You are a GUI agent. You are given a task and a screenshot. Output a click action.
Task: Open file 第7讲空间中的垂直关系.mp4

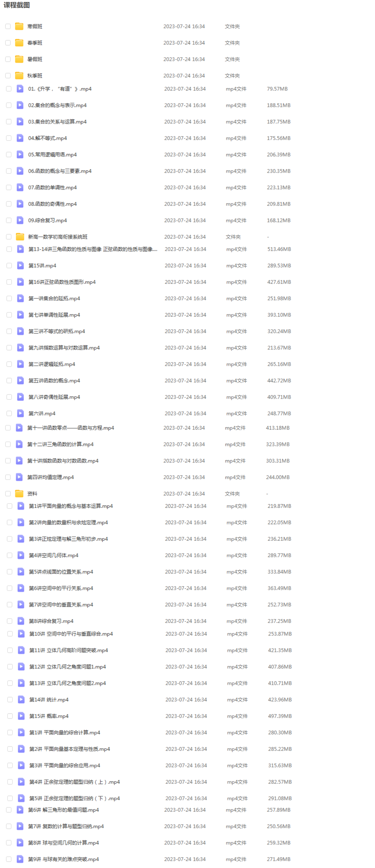coord(61,605)
